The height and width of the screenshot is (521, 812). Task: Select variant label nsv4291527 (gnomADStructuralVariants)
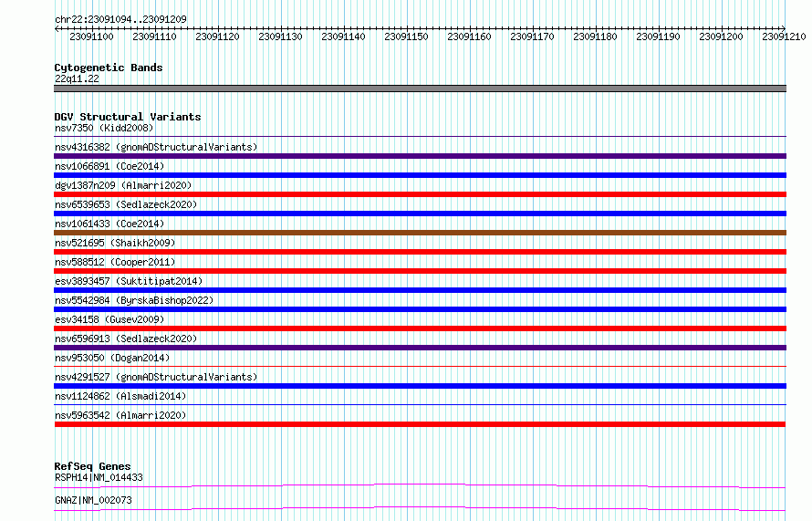tap(156, 377)
